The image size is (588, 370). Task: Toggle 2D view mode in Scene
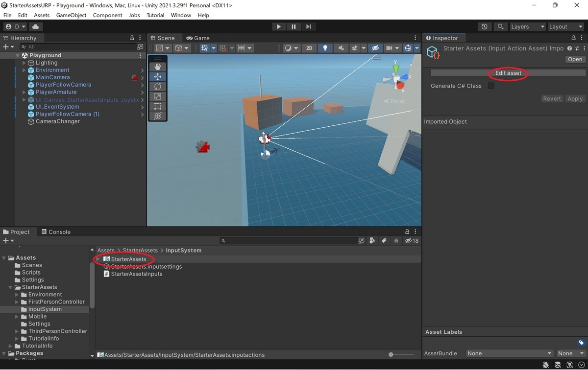point(309,48)
